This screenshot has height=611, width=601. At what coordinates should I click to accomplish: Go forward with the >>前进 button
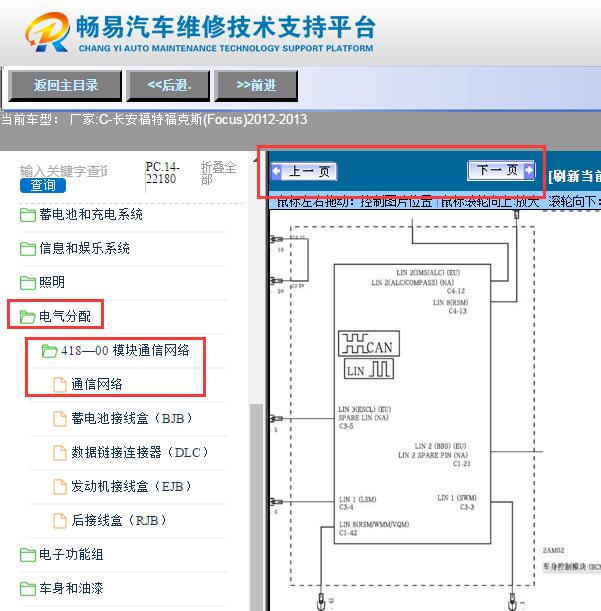[x=256, y=86]
